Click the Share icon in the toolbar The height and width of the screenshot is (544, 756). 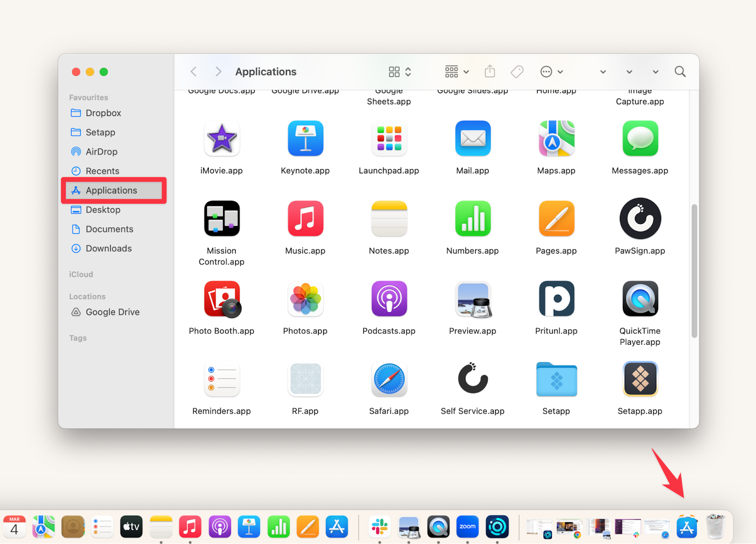490,71
